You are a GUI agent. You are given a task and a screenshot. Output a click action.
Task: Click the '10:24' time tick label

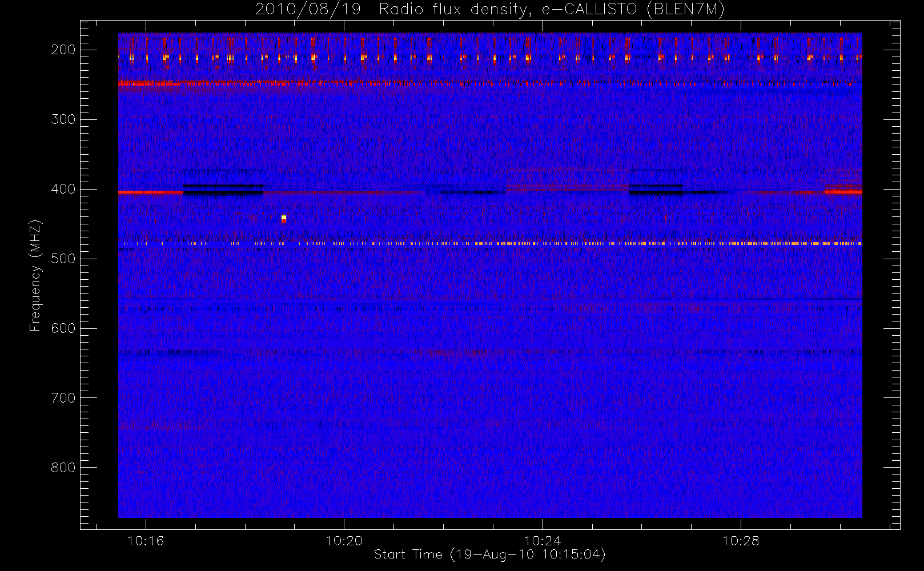[x=543, y=541]
